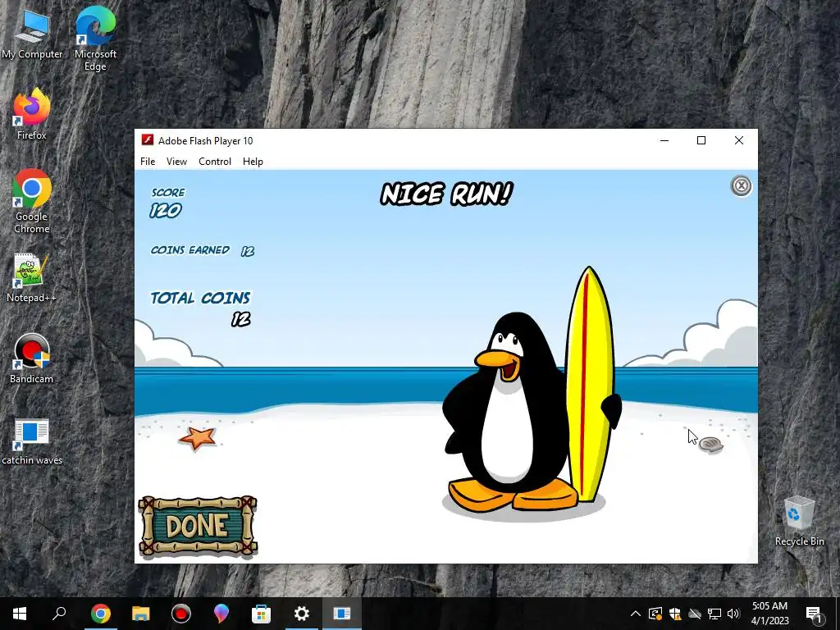Screen dimensions: 840x630
Task: Select the Microsoft Edge desktop shortcut
Action: [95, 39]
